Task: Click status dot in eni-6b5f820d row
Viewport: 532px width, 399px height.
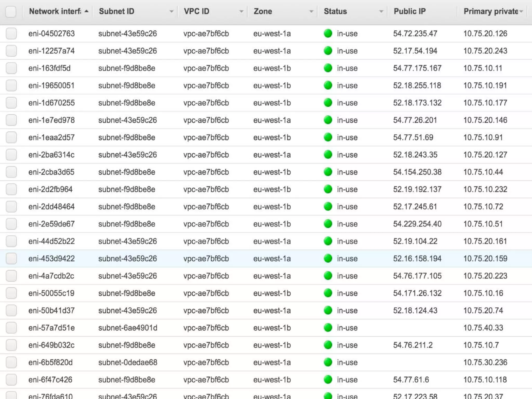Action: click(x=328, y=362)
